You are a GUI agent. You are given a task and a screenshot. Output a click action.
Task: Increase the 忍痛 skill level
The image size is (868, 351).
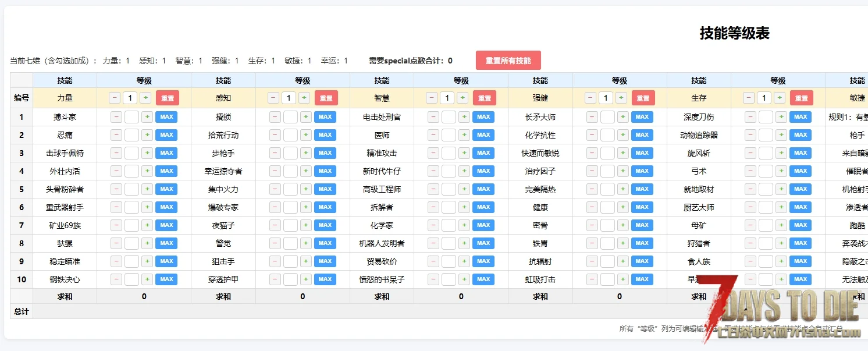click(147, 135)
